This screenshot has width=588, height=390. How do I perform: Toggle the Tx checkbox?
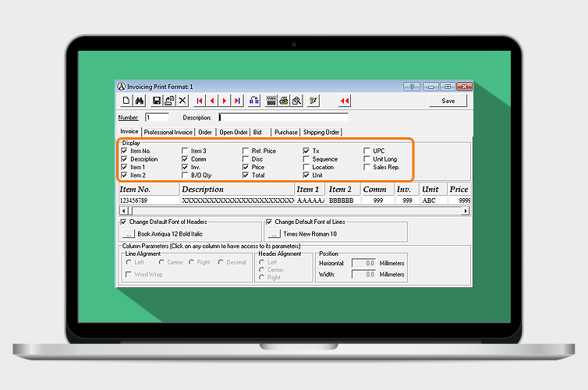click(x=306, y=151)
